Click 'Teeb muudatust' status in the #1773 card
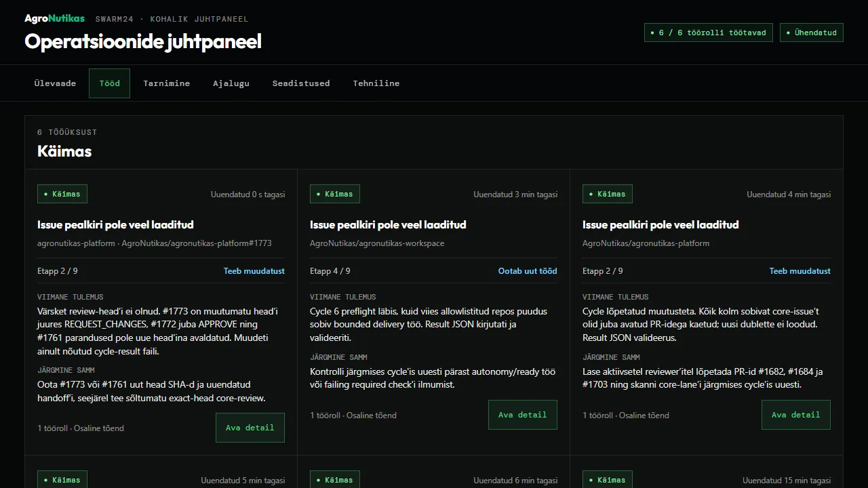Viewport: 868px width, 488px height. [254, 271]
